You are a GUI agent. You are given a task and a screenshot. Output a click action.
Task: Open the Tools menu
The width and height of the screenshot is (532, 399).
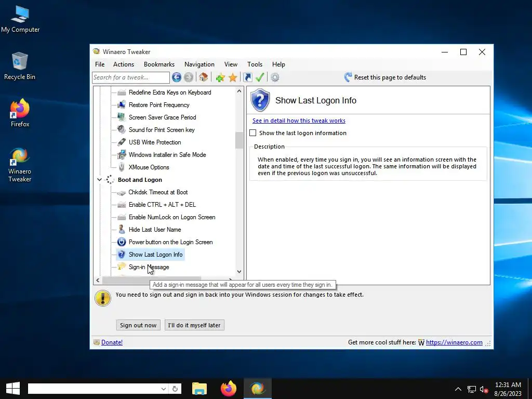255,64
